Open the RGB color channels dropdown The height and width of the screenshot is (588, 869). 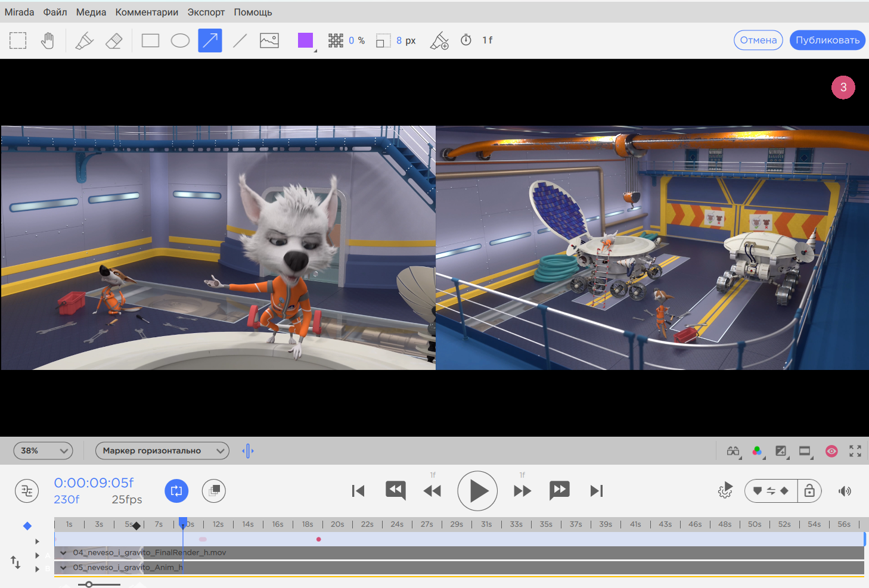point(758,451)
